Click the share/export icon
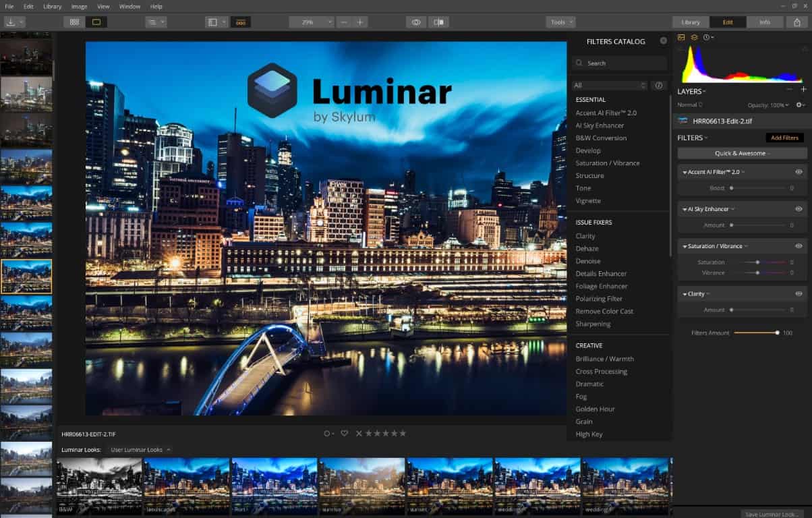812x518 pixels. (797, 22)
